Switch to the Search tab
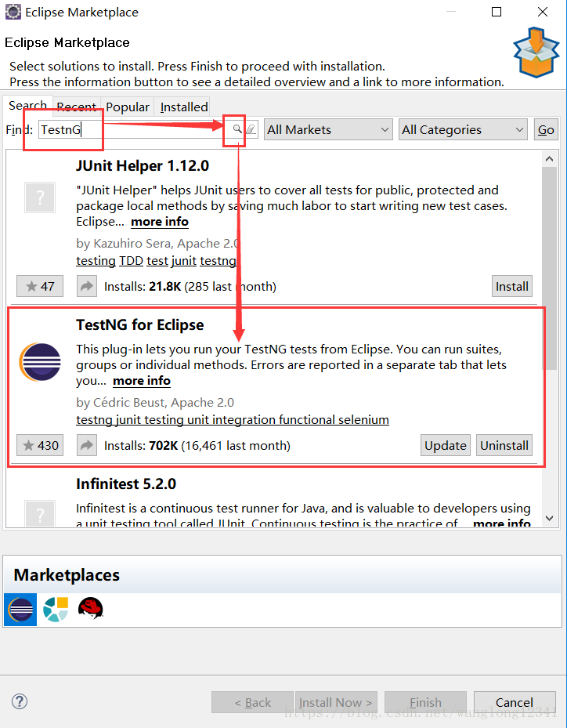 28,105
